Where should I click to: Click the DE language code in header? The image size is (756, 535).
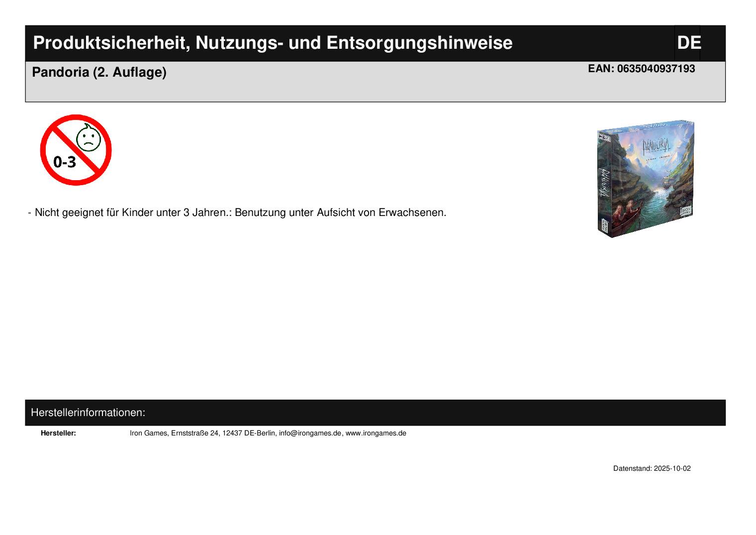click(x=688, y=43)
